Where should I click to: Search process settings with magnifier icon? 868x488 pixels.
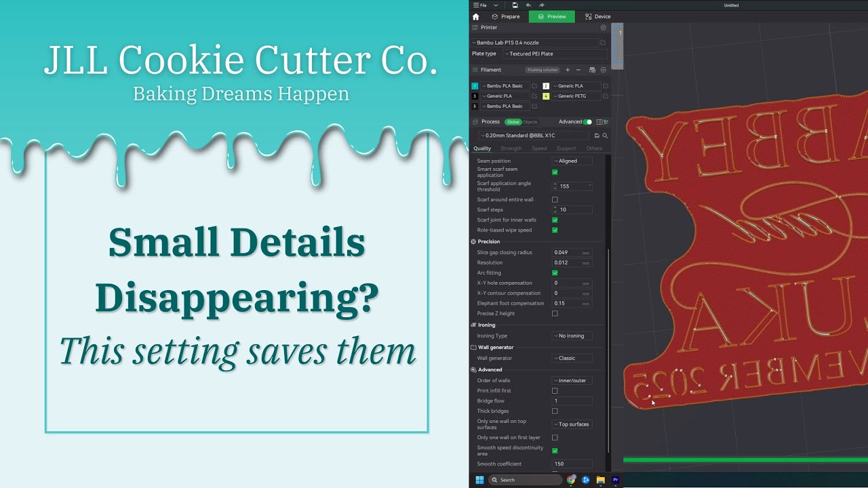tap(605, 136)
